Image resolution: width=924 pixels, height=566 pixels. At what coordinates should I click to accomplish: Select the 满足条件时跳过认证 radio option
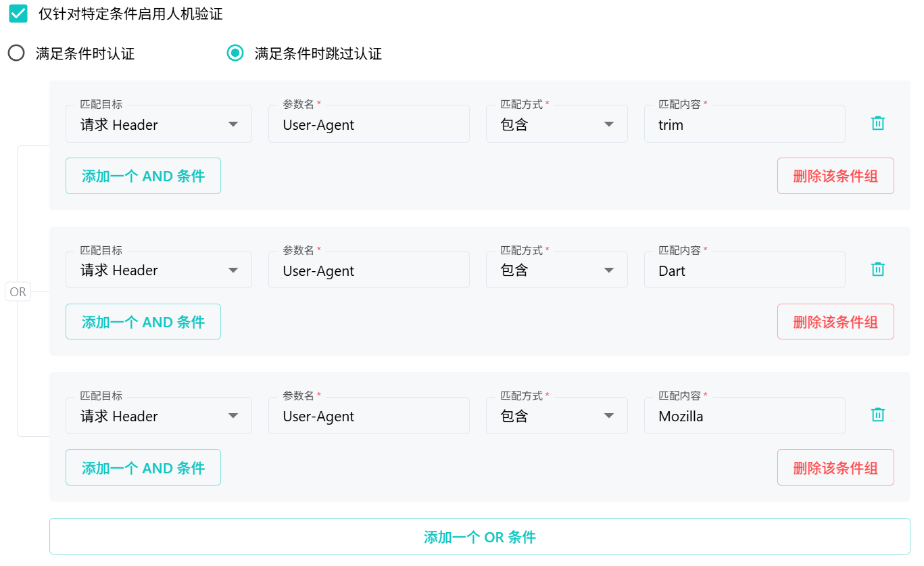(x=235, y=53)
